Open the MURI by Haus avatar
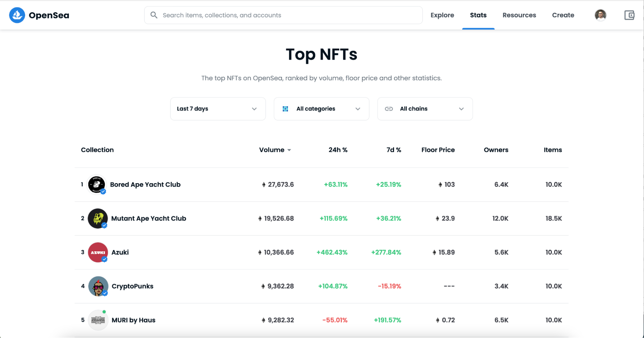 coord(98,320)
